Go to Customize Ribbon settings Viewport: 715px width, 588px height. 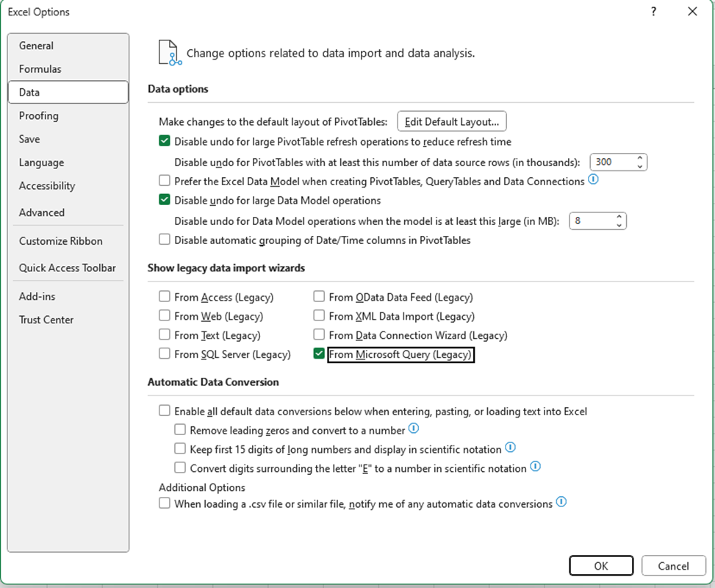coord(61,241)
